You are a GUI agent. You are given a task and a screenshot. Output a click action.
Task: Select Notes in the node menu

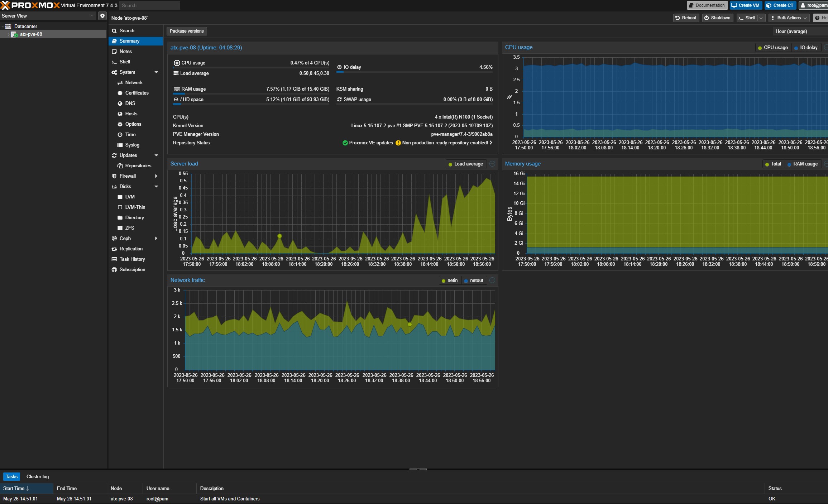(x=125, y=51)
